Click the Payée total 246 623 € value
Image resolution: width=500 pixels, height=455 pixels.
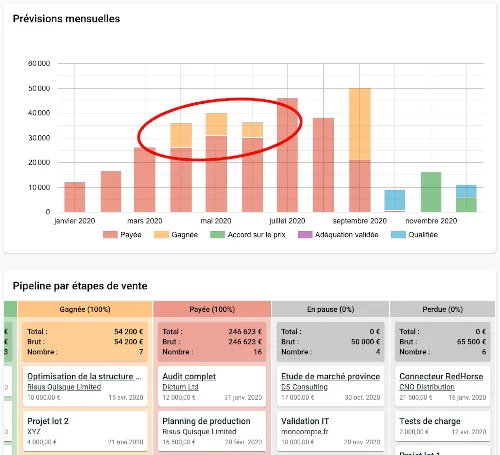point(245,332)
